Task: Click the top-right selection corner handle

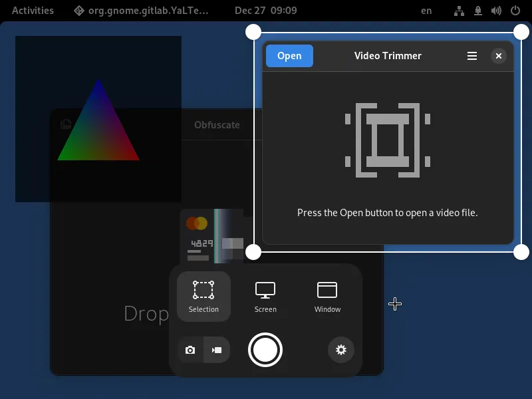Action: pos(521,31)
